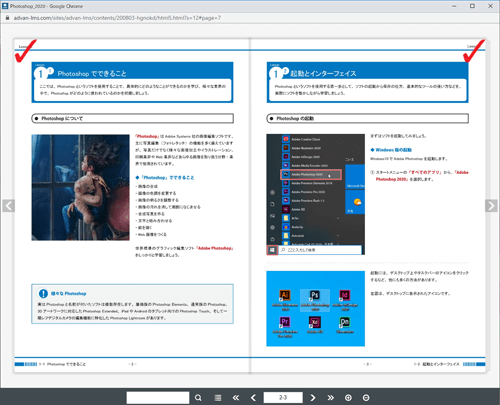Click the 'Photoshop の起動' section bar
The width and height of the screenshot is (500, 405).
pyautogui.click(x=367, y=118)
